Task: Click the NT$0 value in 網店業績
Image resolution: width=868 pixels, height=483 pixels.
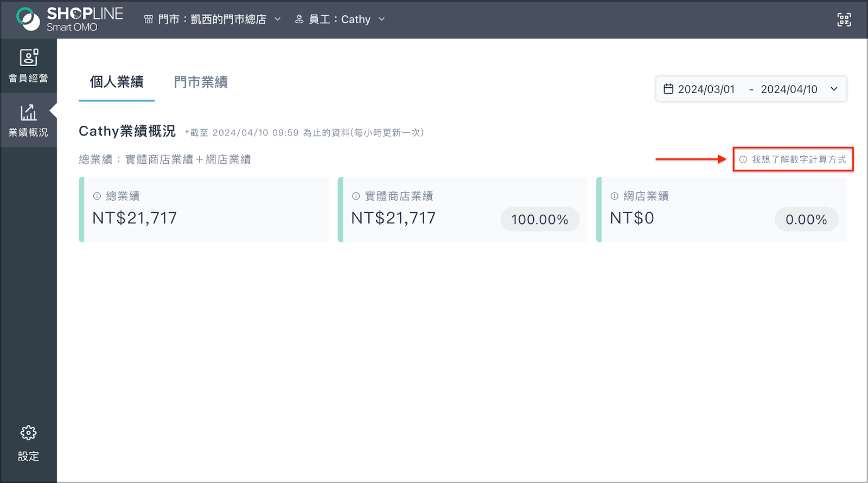Action: coord(632,218)
